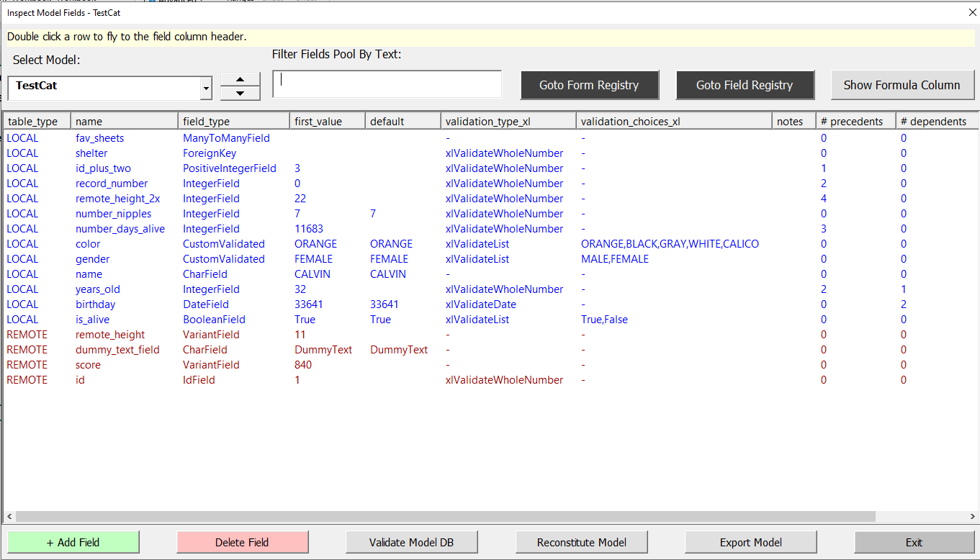Image resolution: width=980 pixels, height=560 pixels.
Task: Click the # dependents column header
Action: pos(936,121)
